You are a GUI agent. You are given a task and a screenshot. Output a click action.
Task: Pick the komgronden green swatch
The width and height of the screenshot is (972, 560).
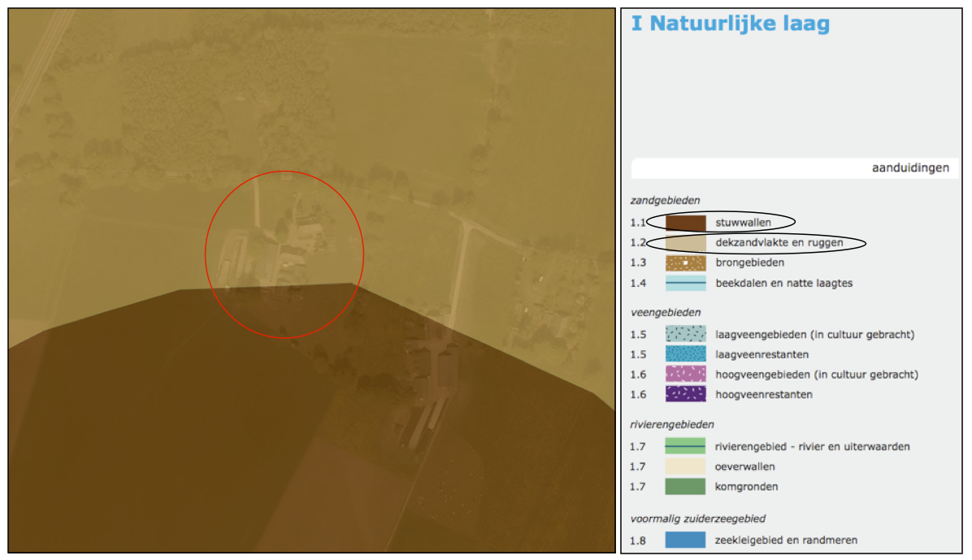(x=685, y=486)
